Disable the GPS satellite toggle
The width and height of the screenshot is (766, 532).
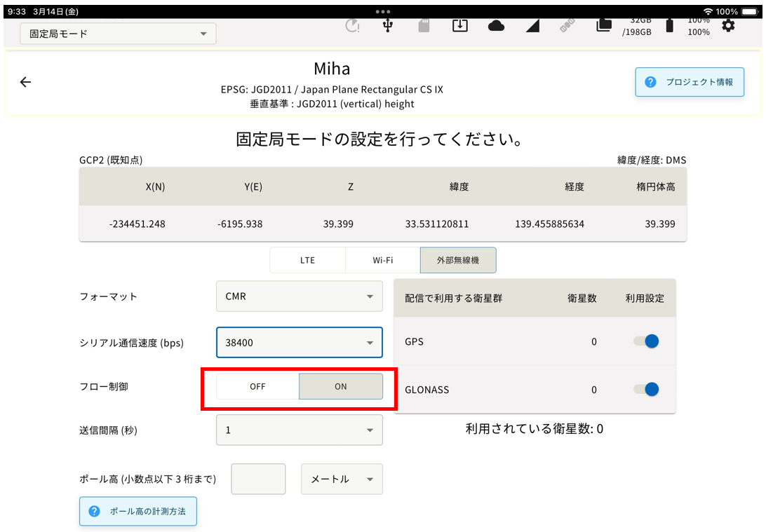pyautogui.click(x=646, y=341)
